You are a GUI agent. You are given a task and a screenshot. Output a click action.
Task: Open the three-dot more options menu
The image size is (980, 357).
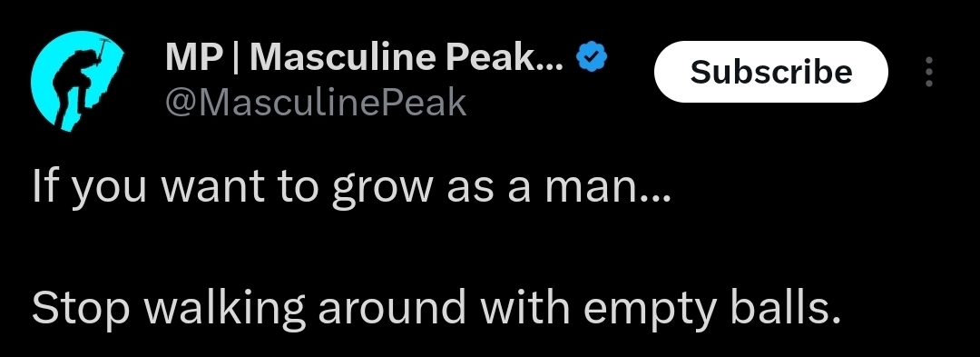point(929,72)
